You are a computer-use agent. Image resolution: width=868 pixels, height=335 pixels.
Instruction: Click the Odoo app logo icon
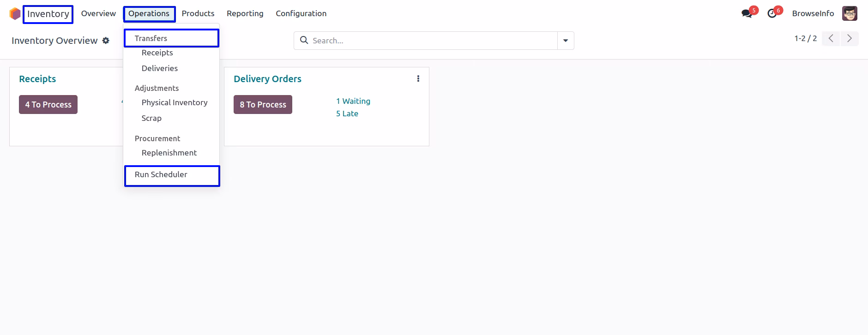pyautogui.click(x=15, y=14)
